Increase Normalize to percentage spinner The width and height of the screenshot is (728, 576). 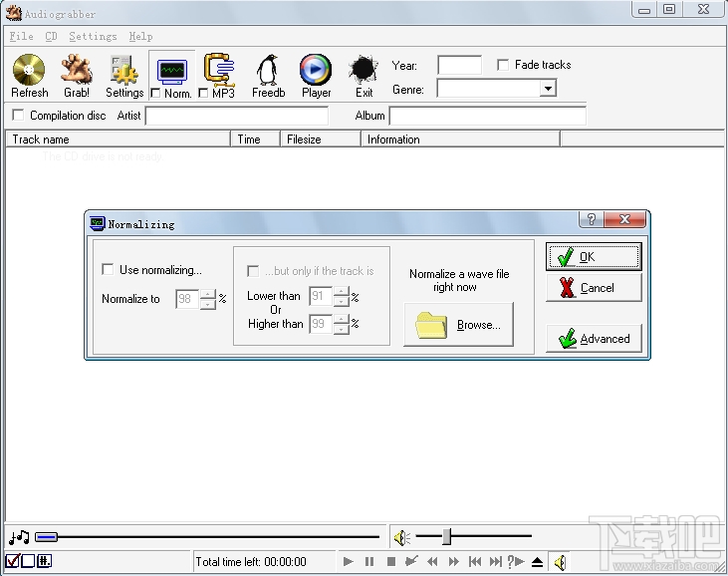(x=207, y=294)
